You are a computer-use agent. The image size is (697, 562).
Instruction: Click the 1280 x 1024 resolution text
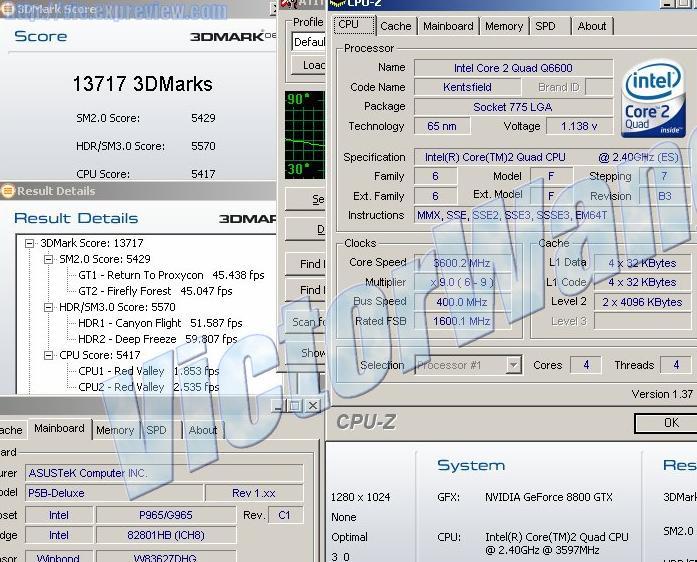[x=361, y=497]
